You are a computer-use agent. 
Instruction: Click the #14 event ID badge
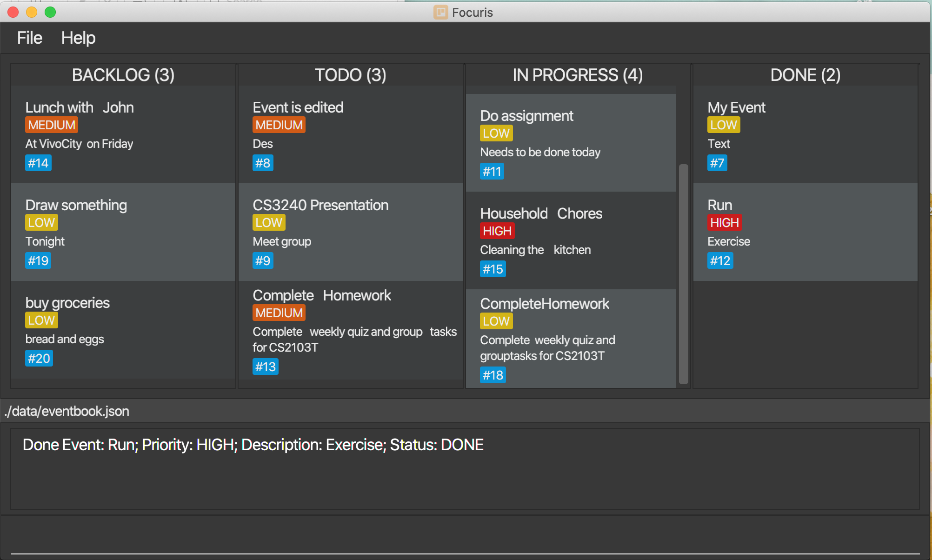(38, 163)
